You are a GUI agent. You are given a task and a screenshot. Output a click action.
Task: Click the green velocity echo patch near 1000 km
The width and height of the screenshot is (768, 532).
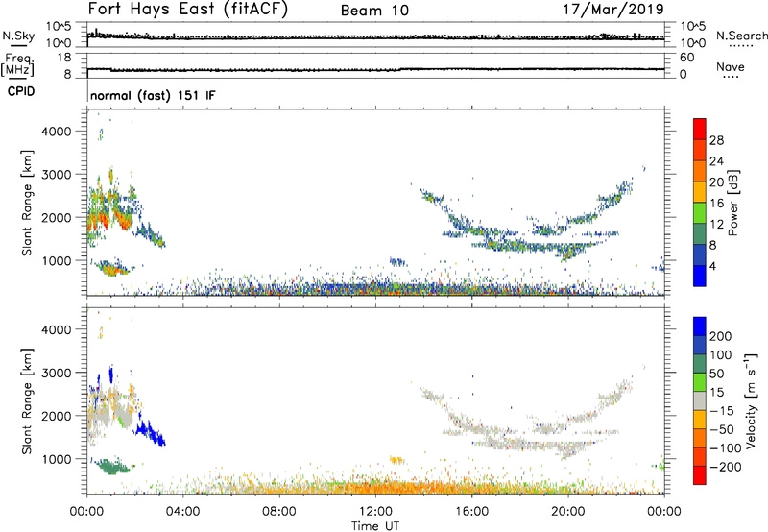coord(112,466)
